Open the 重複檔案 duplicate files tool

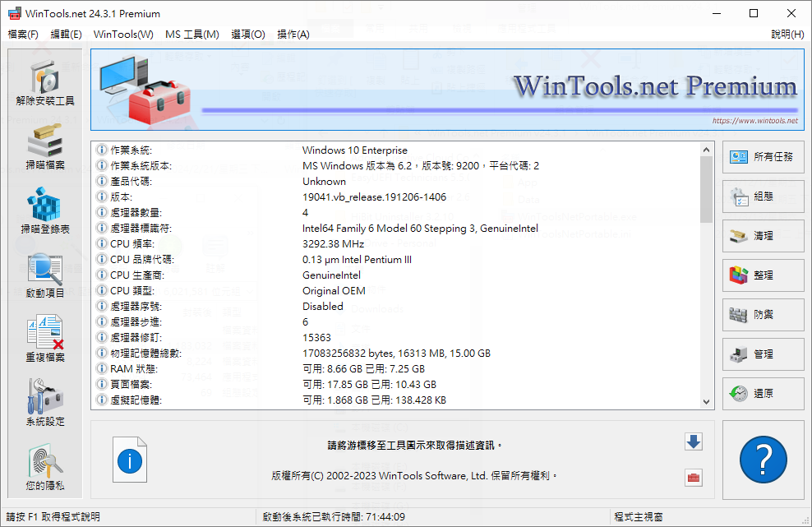click(45, 340)
